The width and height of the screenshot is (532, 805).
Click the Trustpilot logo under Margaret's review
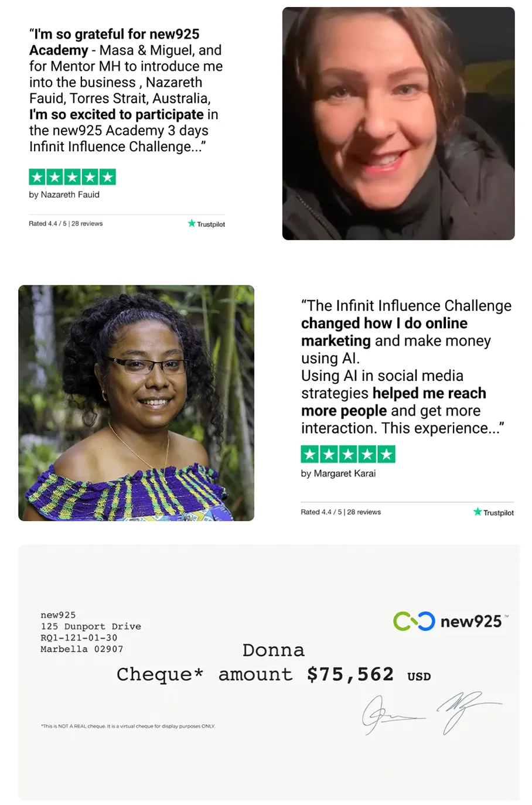493,512
